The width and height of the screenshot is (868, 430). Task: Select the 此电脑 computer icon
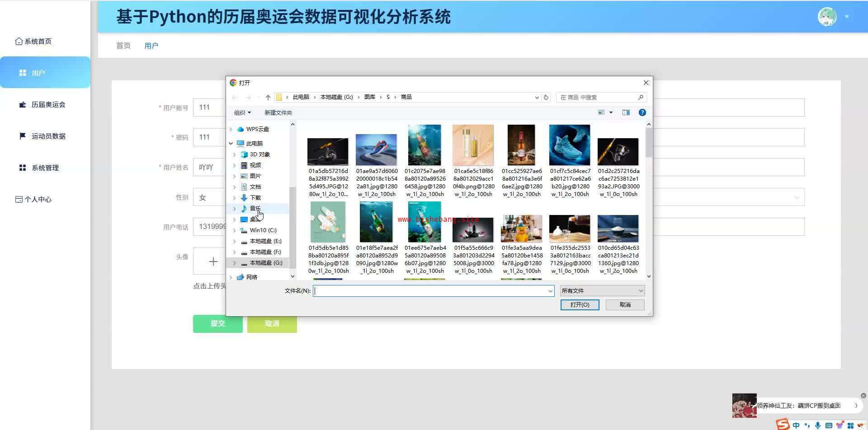[241, 144]
